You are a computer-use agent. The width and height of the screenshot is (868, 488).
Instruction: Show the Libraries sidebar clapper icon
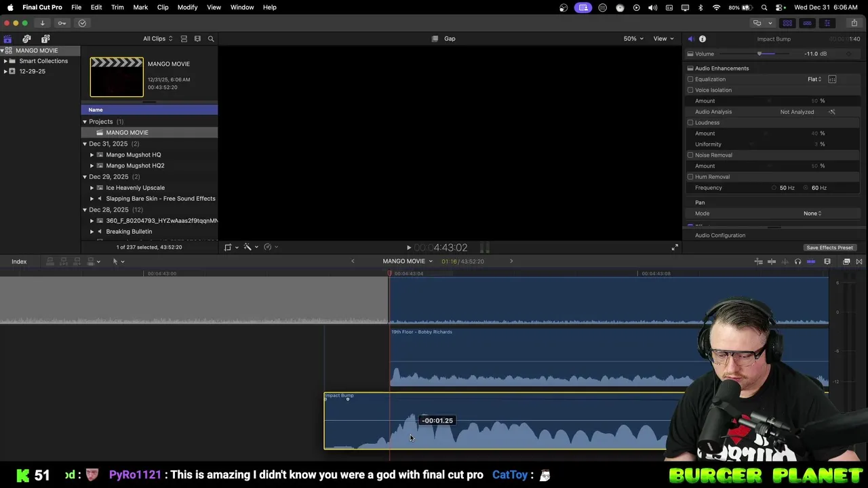(7, 39)
